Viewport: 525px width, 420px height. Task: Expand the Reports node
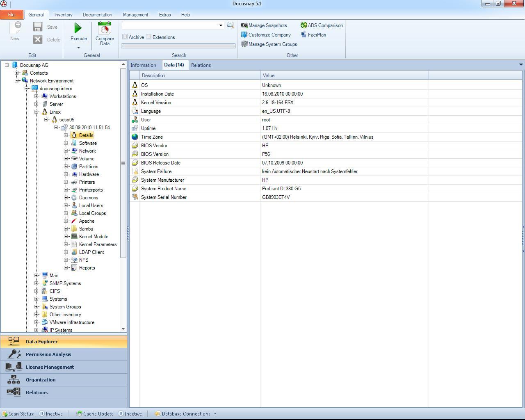coord(66,268)
